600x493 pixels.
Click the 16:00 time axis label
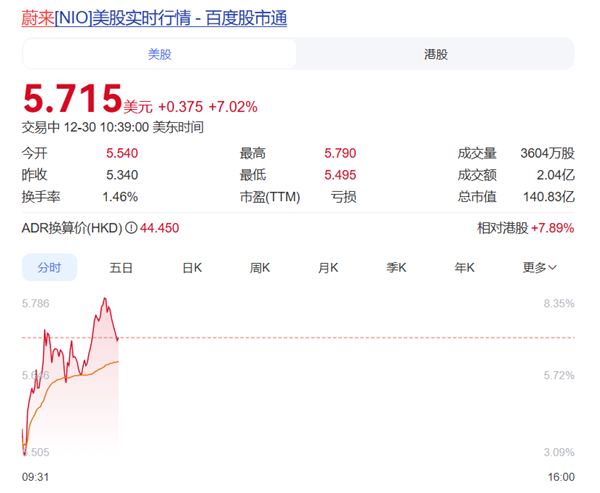point(561,477)
